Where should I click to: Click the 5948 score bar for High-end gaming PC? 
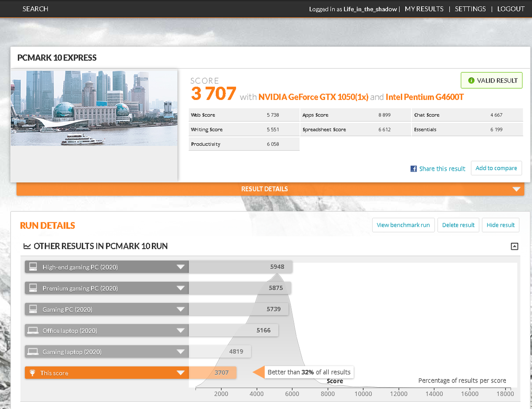[241, 267]
